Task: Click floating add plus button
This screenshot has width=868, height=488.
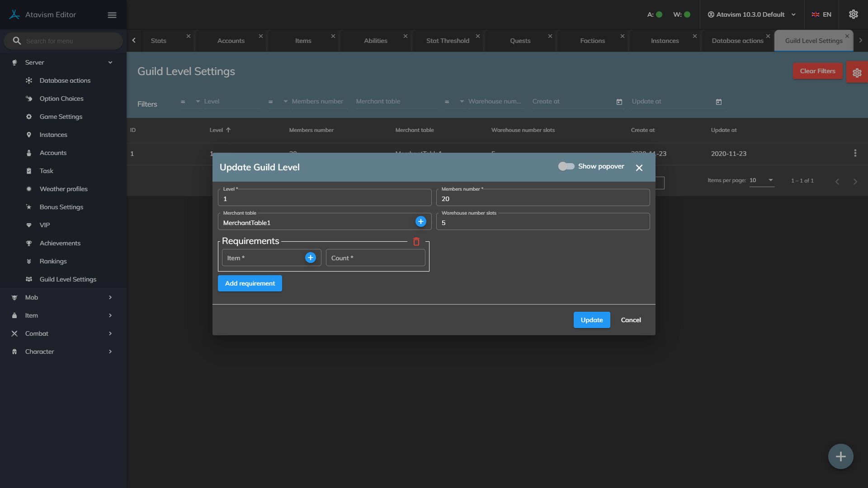Action: [840, 456]
